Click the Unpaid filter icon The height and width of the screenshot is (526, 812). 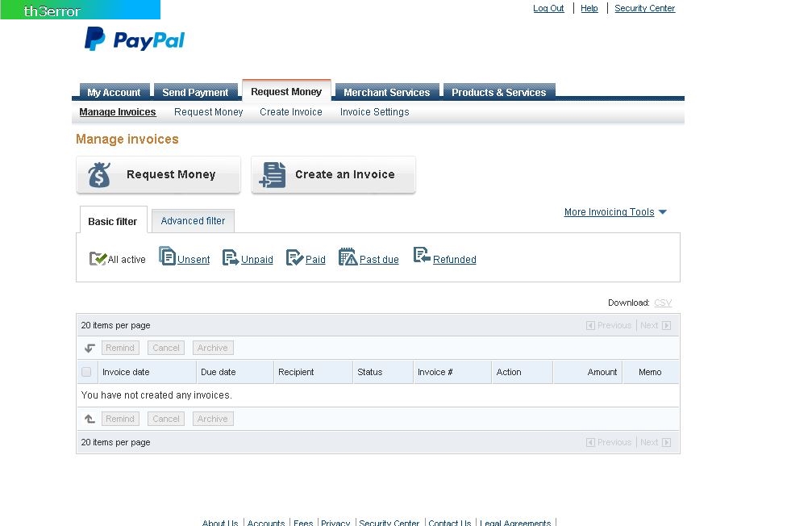point(230,257)
